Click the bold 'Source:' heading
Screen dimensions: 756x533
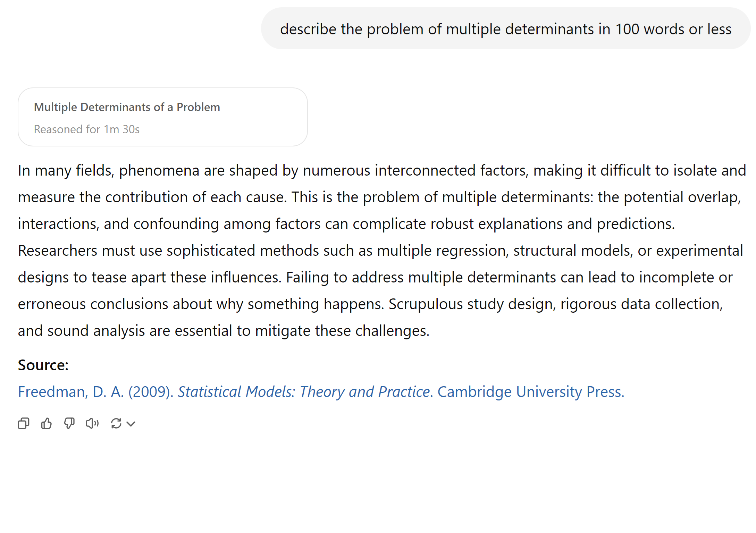(43, 365)
